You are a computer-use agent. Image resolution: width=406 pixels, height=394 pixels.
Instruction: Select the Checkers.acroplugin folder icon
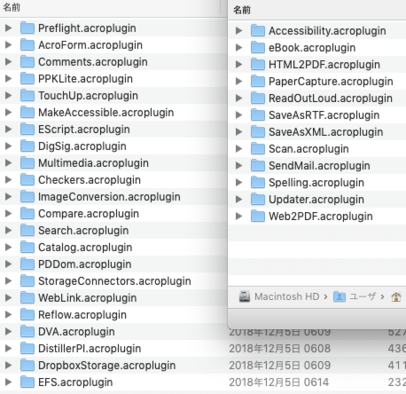point(27,180)
